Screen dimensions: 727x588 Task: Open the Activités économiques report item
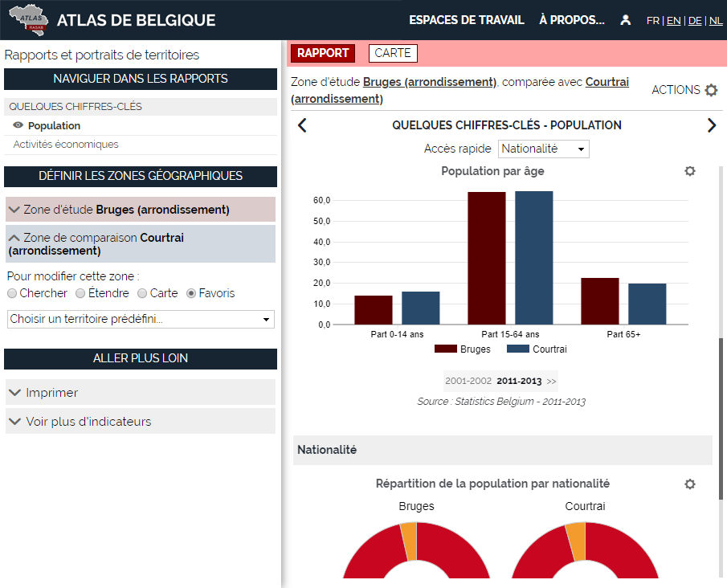pos(66,145)
